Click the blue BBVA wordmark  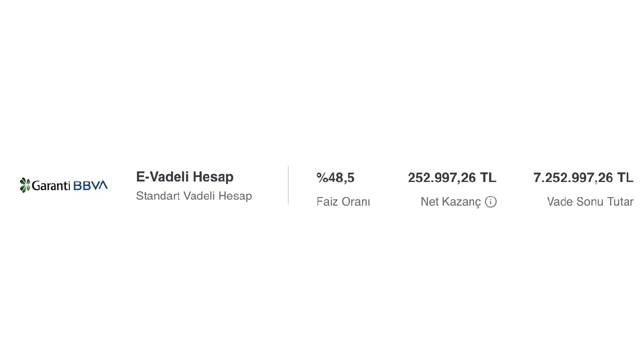91,186
